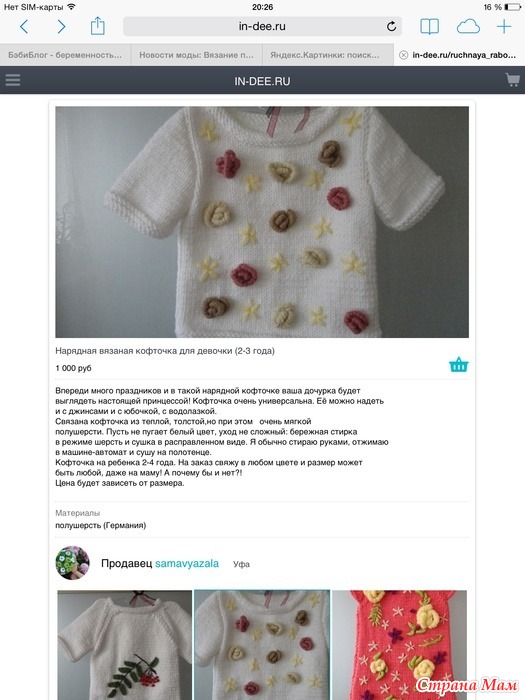Click the IN-DEE.RU site title

click(x=262, y=81)
